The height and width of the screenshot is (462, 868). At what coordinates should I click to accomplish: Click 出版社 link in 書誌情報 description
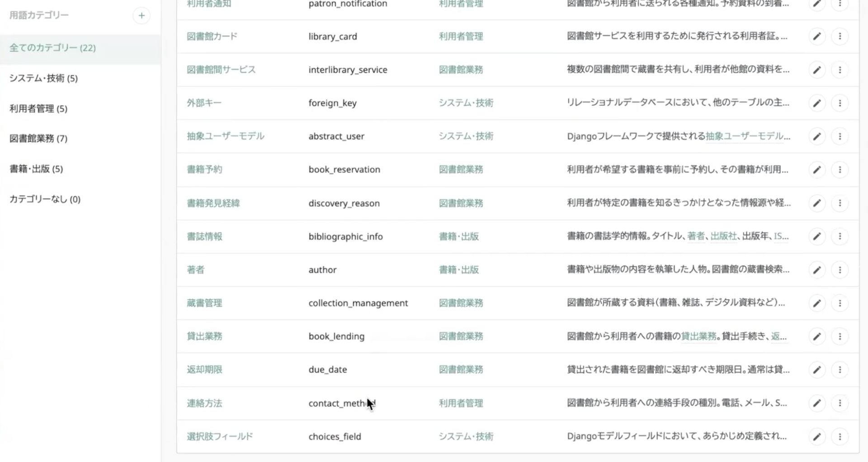tap(723, 236)
